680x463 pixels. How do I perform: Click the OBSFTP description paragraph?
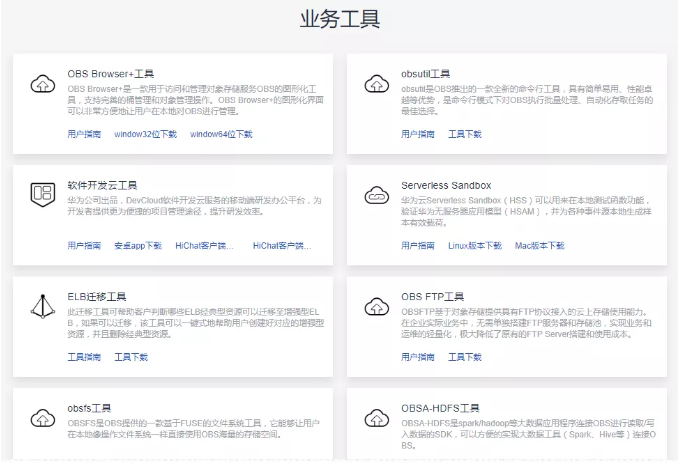coord(526,323)
